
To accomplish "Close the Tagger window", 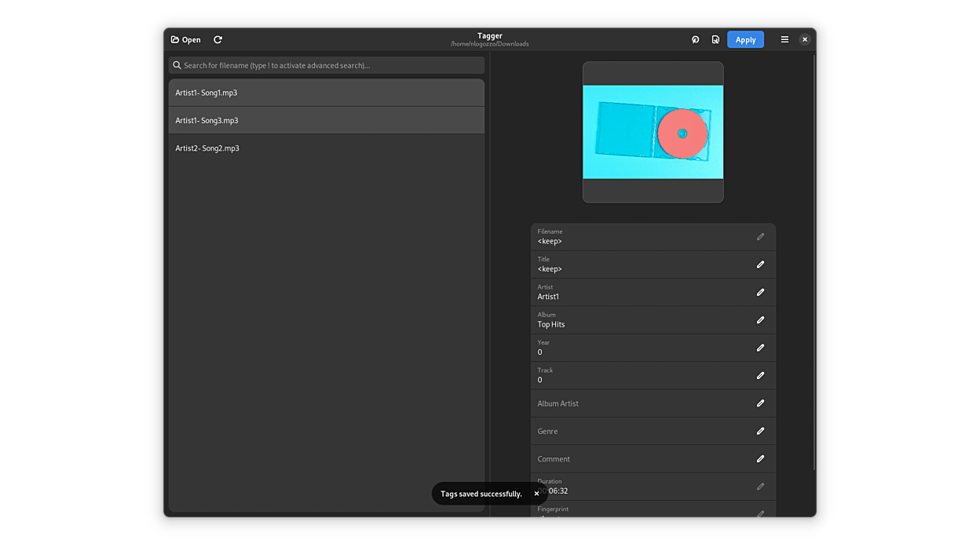I will [805, 39].
